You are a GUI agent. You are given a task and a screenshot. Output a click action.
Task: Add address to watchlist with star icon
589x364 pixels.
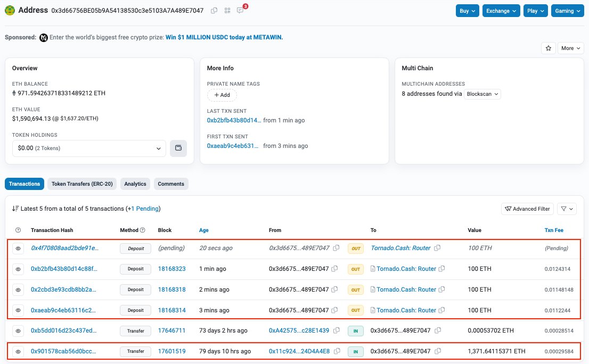(549, 48)
